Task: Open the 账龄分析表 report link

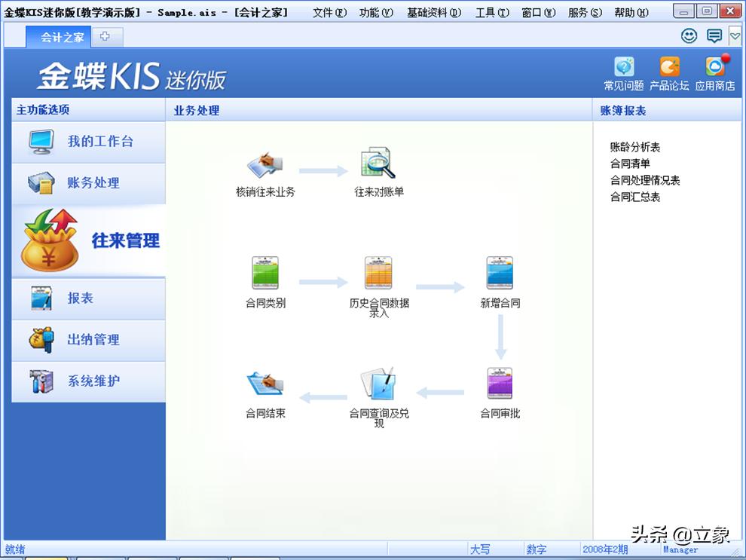Action: 635,147
